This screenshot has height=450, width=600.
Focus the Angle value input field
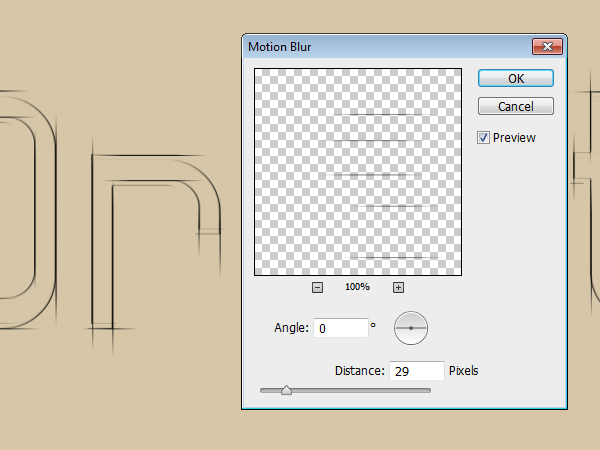click(339, 328)
